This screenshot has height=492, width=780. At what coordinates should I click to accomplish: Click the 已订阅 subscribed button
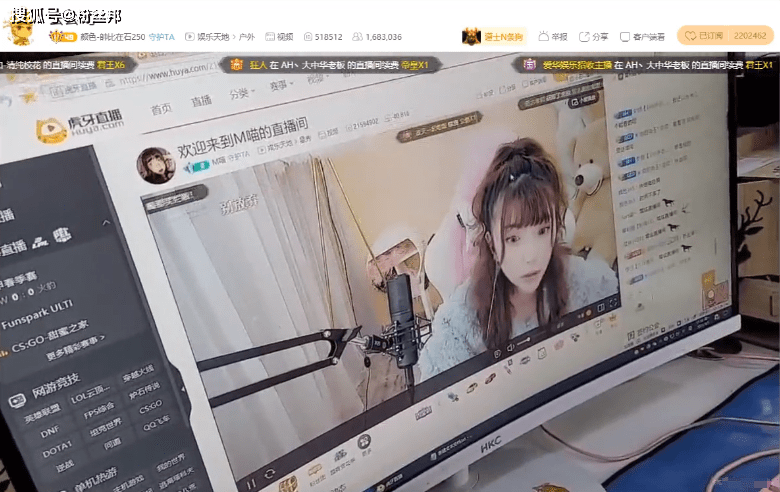pos(702,36)
